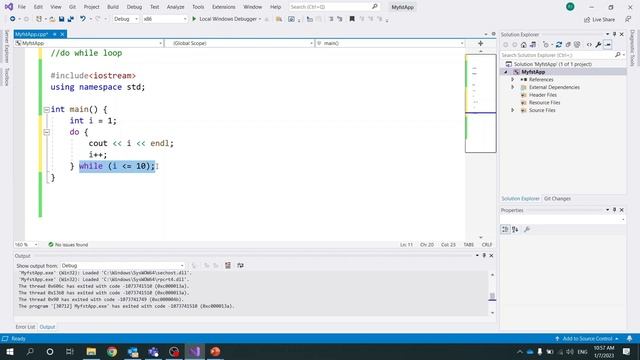Click the Show All Files icon in Solution Explorer

[577, 45]
